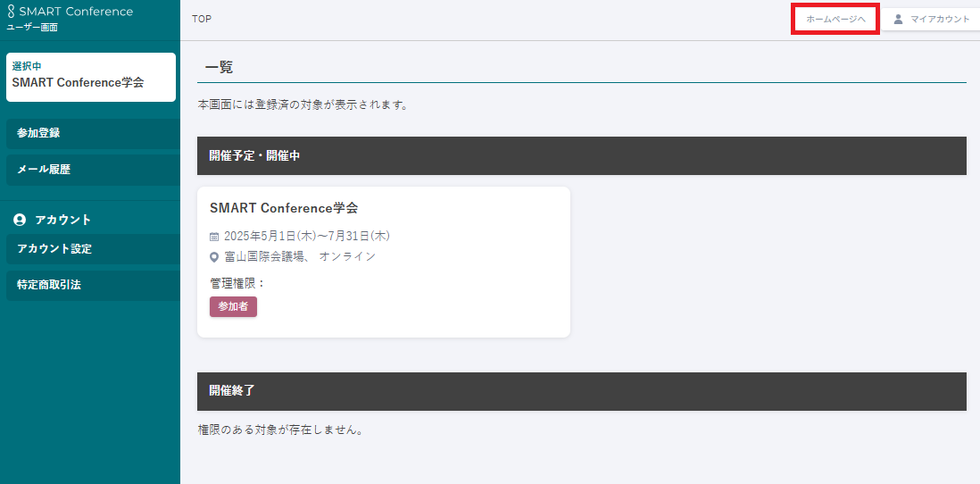Select 特定商取引法 in the sidebar

93,286
